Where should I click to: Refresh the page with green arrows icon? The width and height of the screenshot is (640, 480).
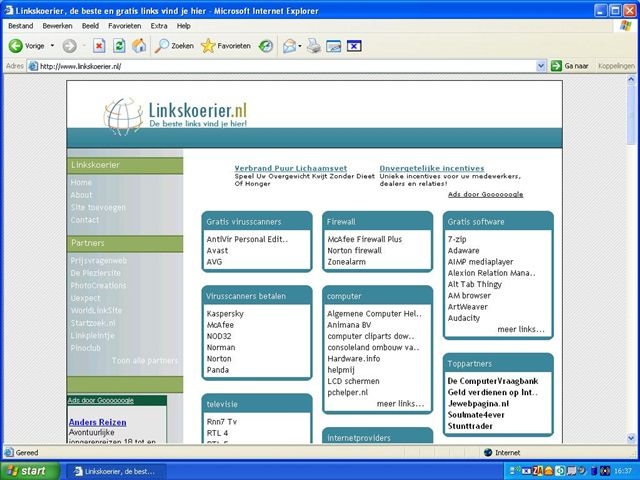[119, 46]
